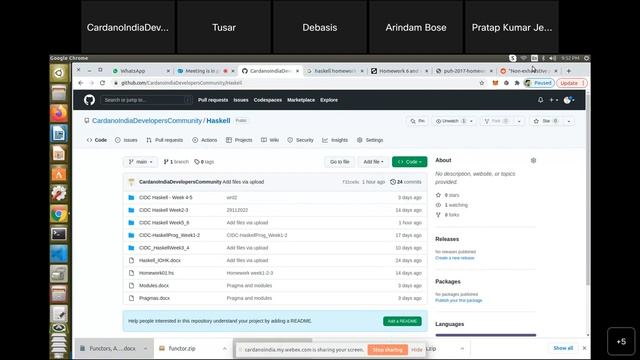
Task: Select the Projects tab
Action: tap(239, 140)
